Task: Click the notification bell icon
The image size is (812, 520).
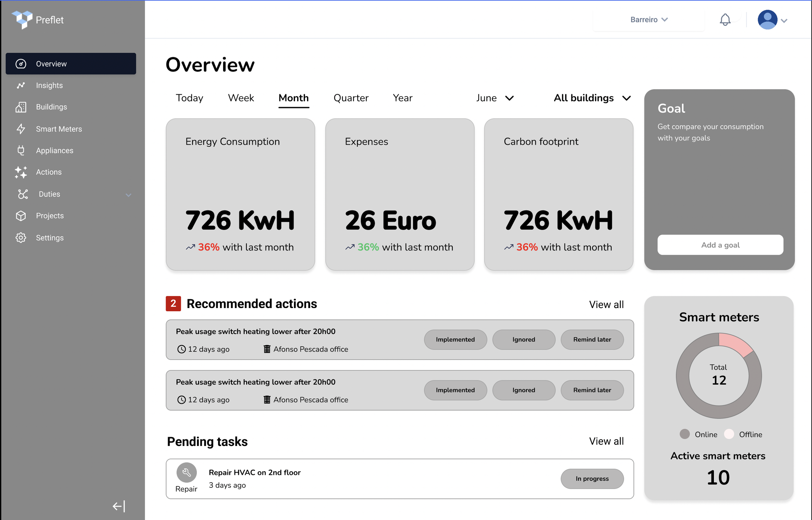Action: tap(725, 19)
